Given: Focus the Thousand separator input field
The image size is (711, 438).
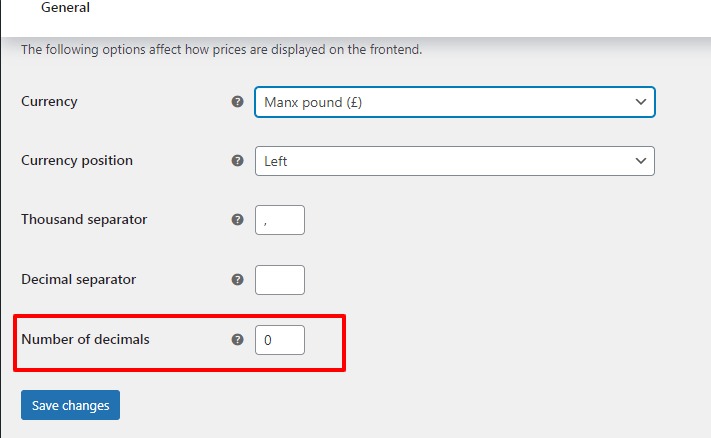Looking at the screenshot, I should pyautogui.click(x=279, y=220).
